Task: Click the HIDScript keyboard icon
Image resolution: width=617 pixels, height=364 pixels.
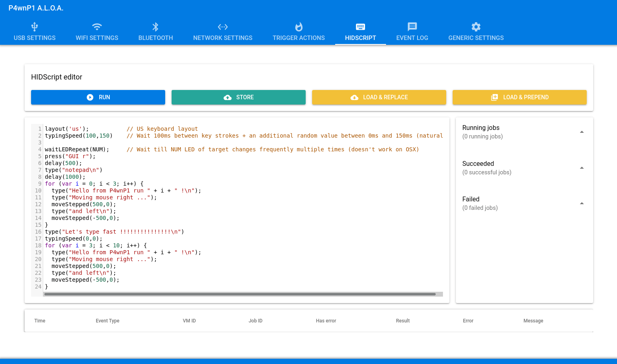Action: coord(360,27)
